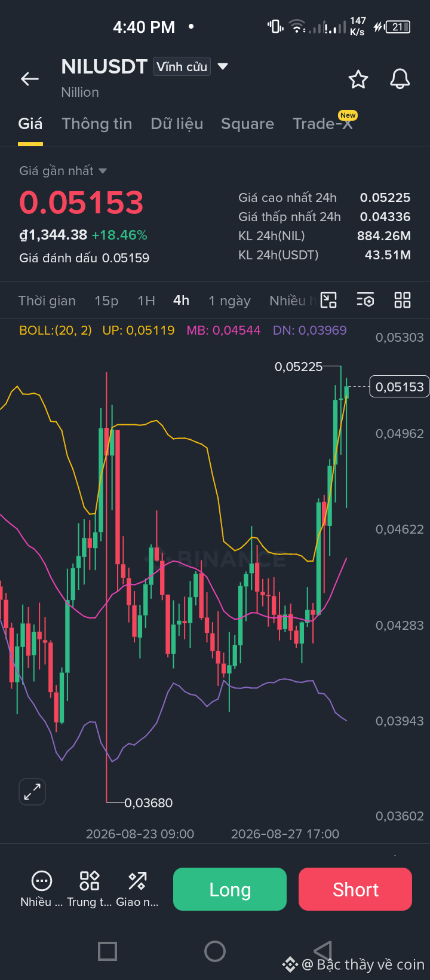Viewport: 430px width, 980px height.
Task: Open the Giao dịch trading tools icon
Action: 137,881
